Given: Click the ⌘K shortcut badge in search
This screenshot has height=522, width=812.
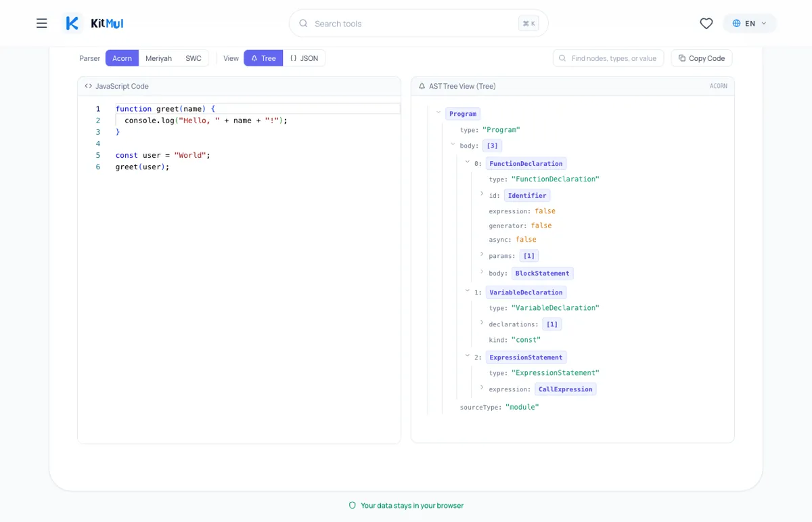Looking at the screenshot, I should pyautogui.click(x=528, y=22).
